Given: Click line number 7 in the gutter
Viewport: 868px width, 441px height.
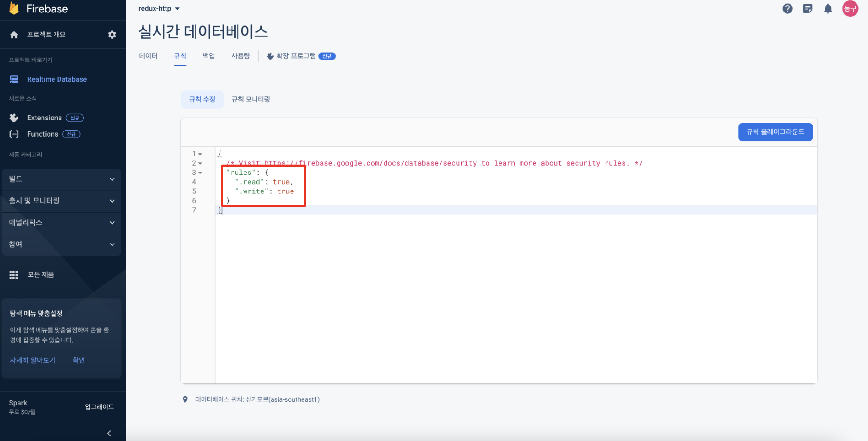Looking at the screenshot, I should tap(194, 210).
